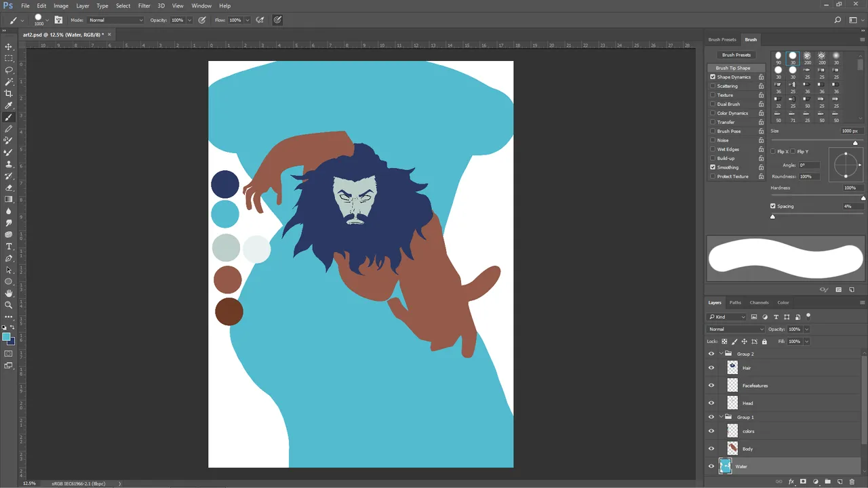This screenshot has width=868, height=488.
Task: Hide the Hair layer
Action: [x=711, y=368]
